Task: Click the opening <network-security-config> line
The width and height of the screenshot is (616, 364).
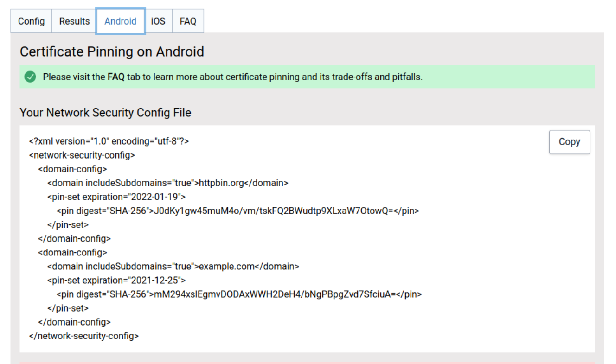Action: click(x=82, y=155)
